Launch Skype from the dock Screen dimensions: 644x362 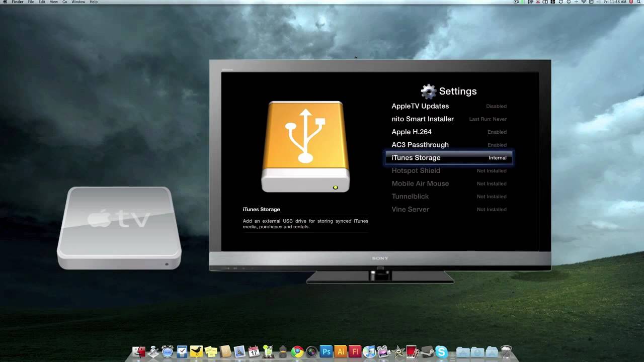(442, 352)
